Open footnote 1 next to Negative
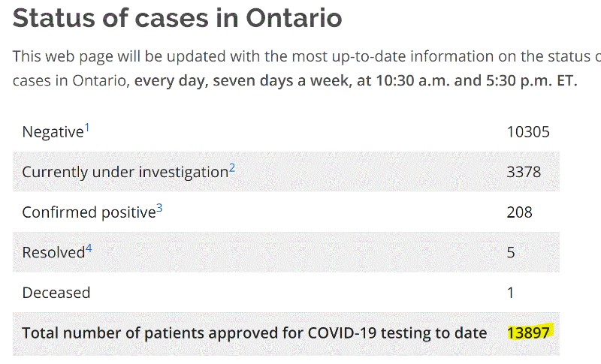This screenshot has height=364, width=601. 87,127
